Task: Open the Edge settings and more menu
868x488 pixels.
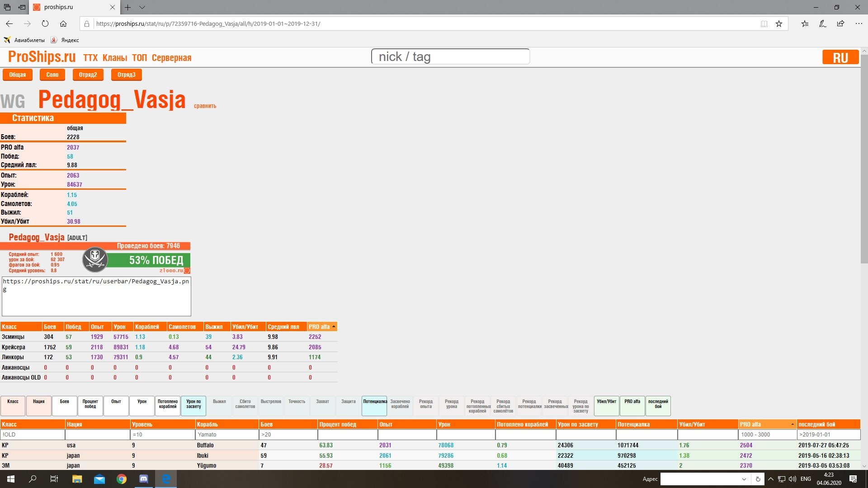Action: pos(859,23)
